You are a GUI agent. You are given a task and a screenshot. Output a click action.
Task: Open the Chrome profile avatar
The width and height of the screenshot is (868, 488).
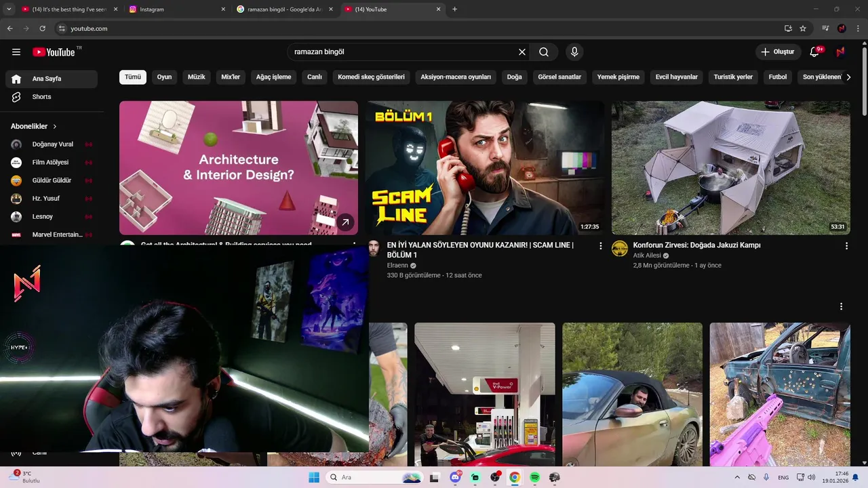(x=842, y=28)
